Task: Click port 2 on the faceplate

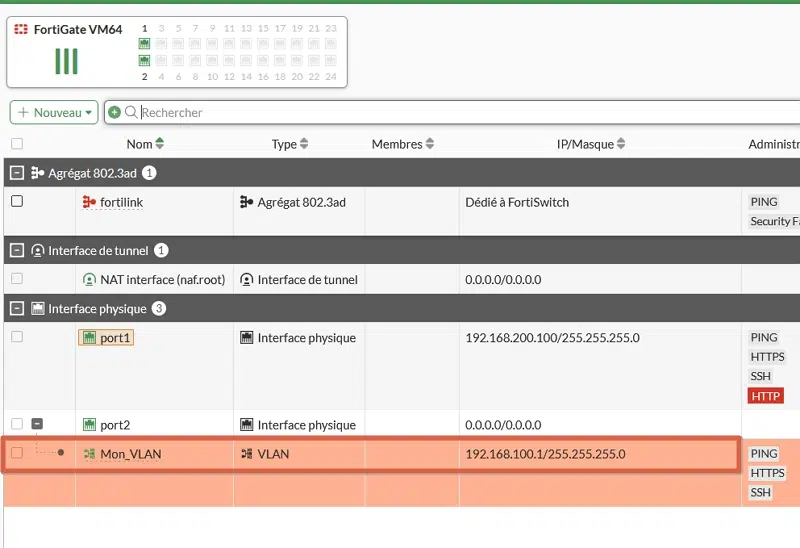Action: [144, 61]
